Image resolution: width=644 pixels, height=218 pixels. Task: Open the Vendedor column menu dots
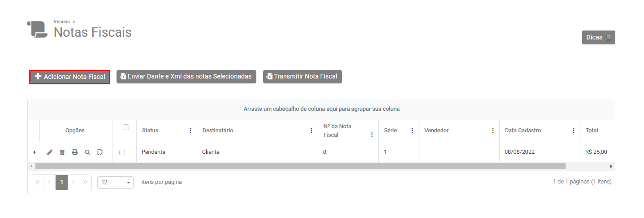point(493,131)
